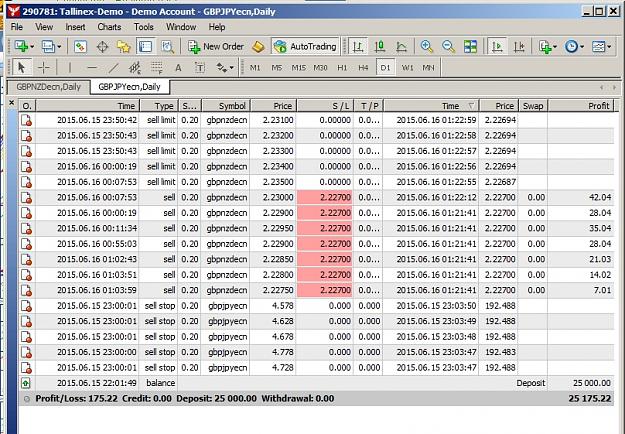The height and width of the screenshot is (434, 625).
Task: Select the crosshair tool
Action: click(x=43, y=68)
